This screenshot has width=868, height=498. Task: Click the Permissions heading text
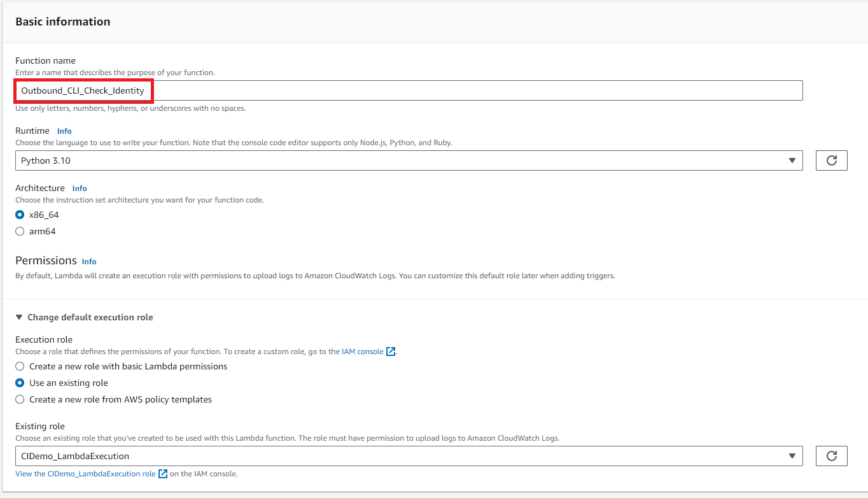coord(46,260)
